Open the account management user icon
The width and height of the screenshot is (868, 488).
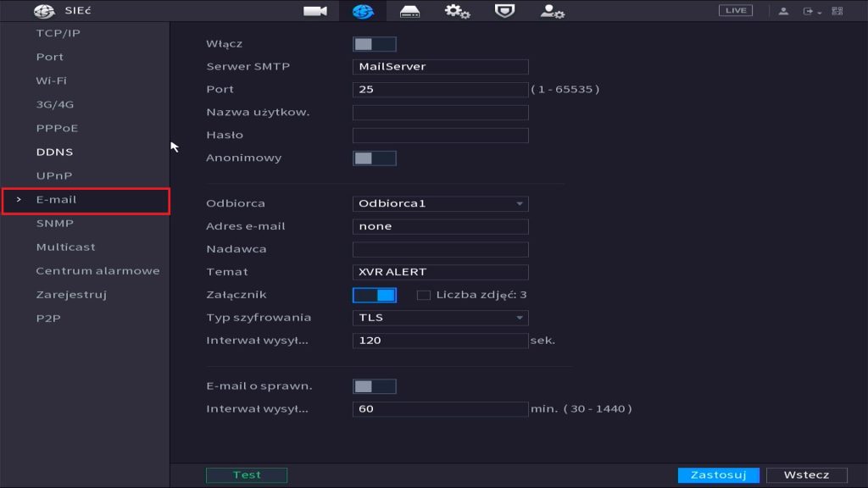(553, 11)
